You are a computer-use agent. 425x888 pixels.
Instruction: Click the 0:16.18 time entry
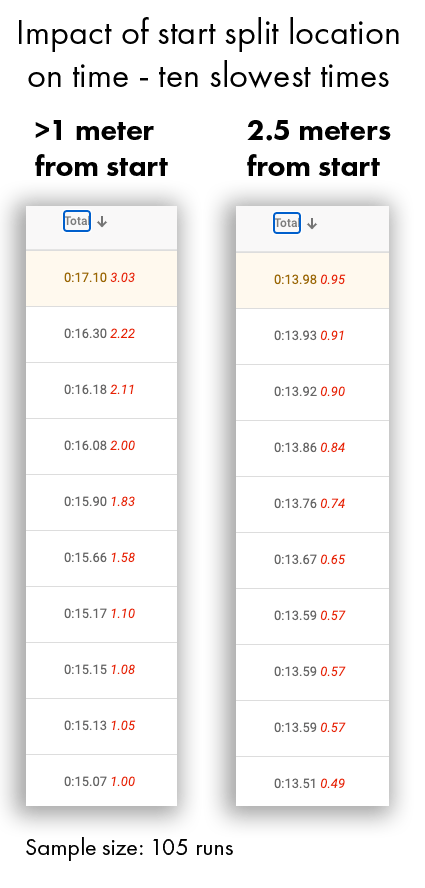86,390
